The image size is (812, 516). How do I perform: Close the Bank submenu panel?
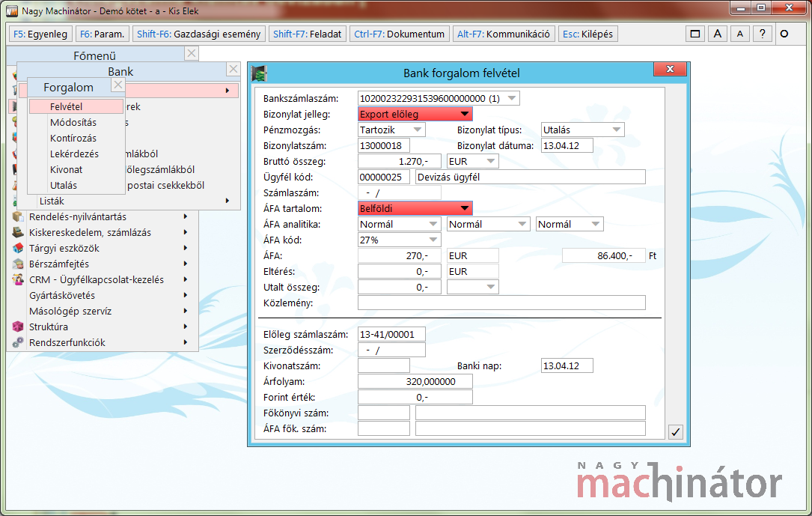click(x=233, y=69)
